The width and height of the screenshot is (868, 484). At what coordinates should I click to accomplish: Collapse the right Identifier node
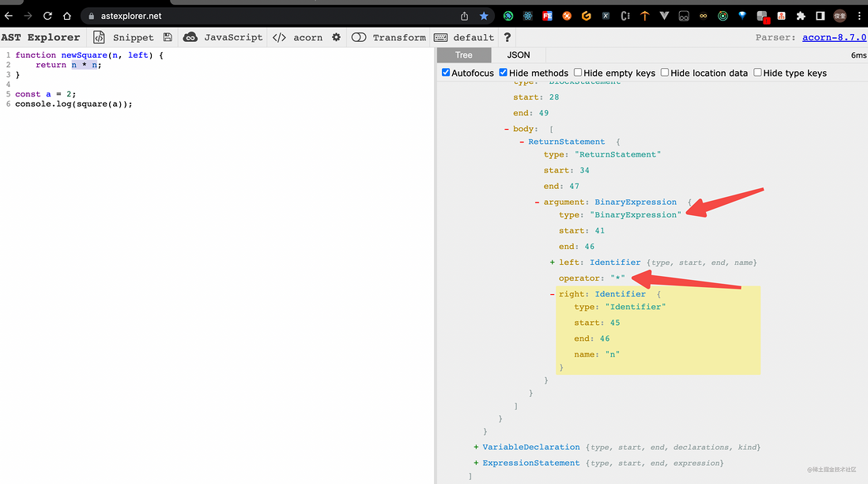[x=552, y=294]
